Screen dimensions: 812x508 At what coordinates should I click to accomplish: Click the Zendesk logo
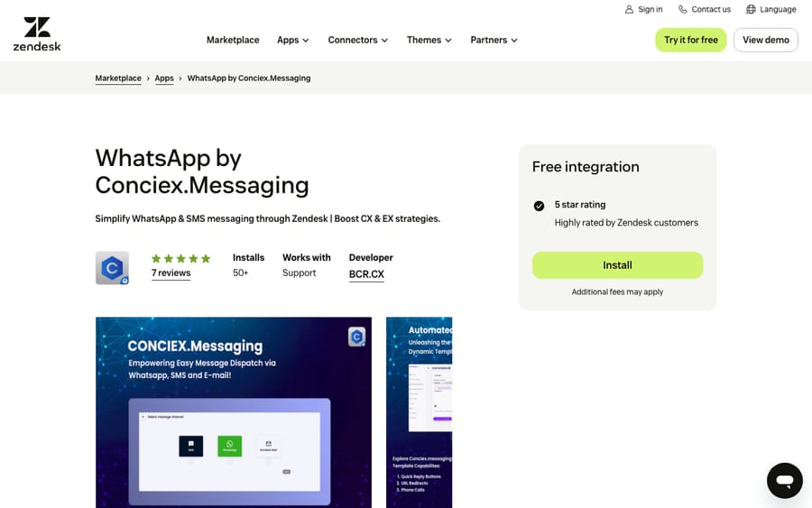click(x=37, y=33)
